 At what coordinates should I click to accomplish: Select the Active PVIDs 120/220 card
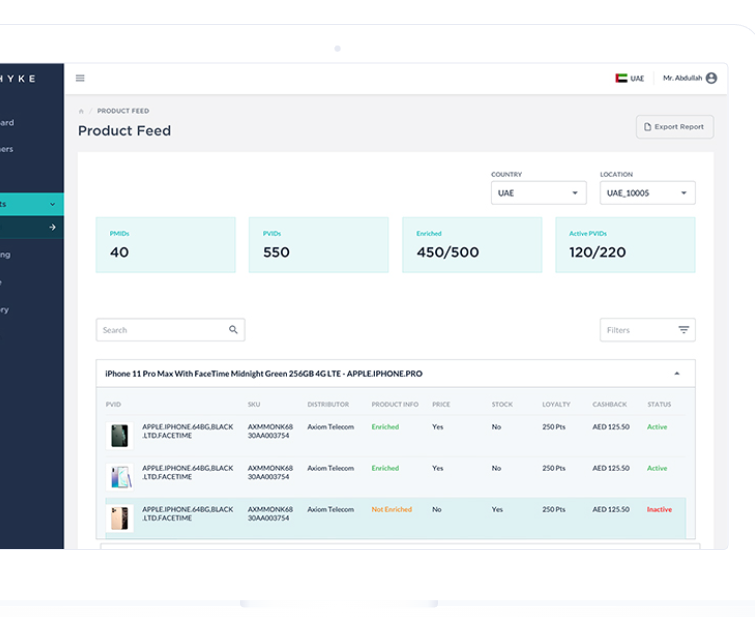coord(625,245)
